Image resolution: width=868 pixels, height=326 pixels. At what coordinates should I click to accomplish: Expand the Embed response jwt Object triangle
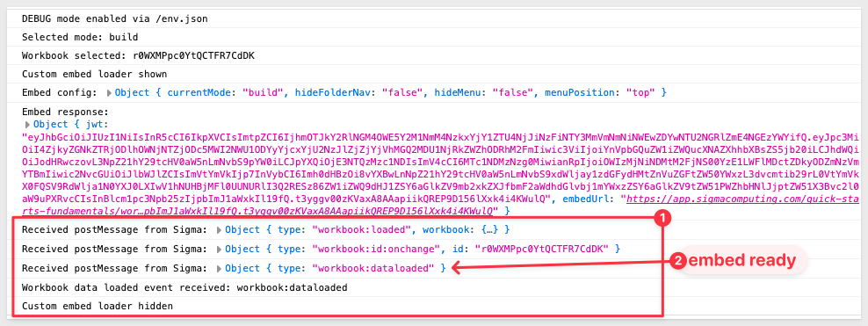click(x=28, y=124)
